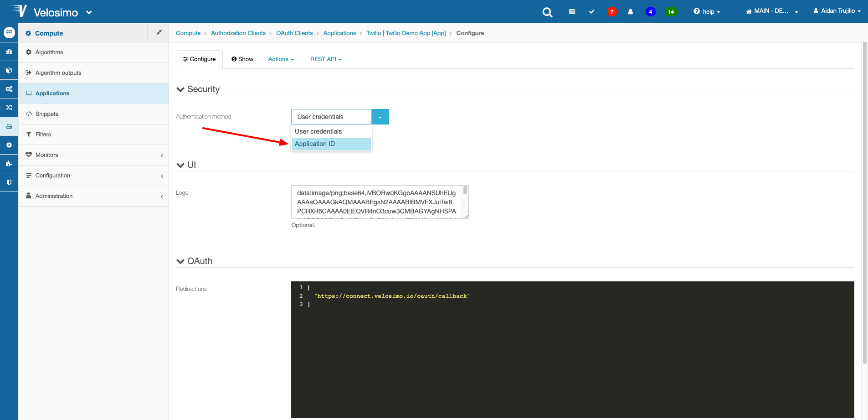The width and height of the screenshot is (868, 420).
Task: Open the single gear icon in the left rail
Action: coord(9,145)
